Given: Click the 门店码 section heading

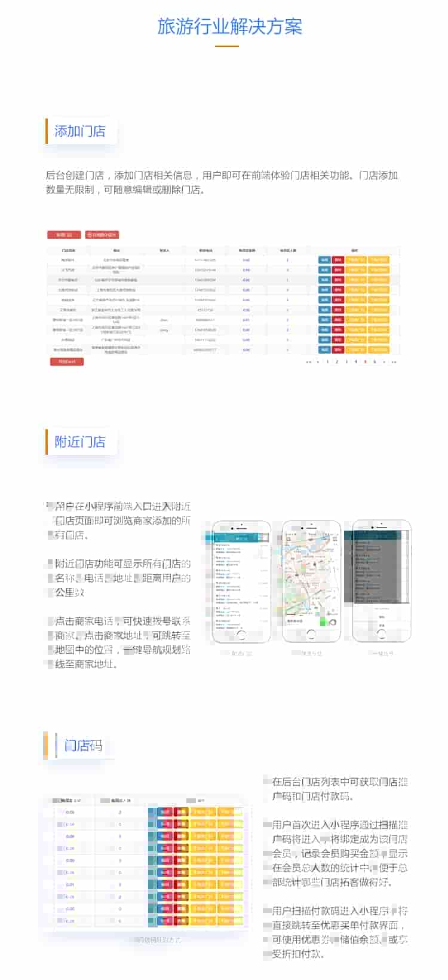Looking at the screenshot, I should 84,745.
